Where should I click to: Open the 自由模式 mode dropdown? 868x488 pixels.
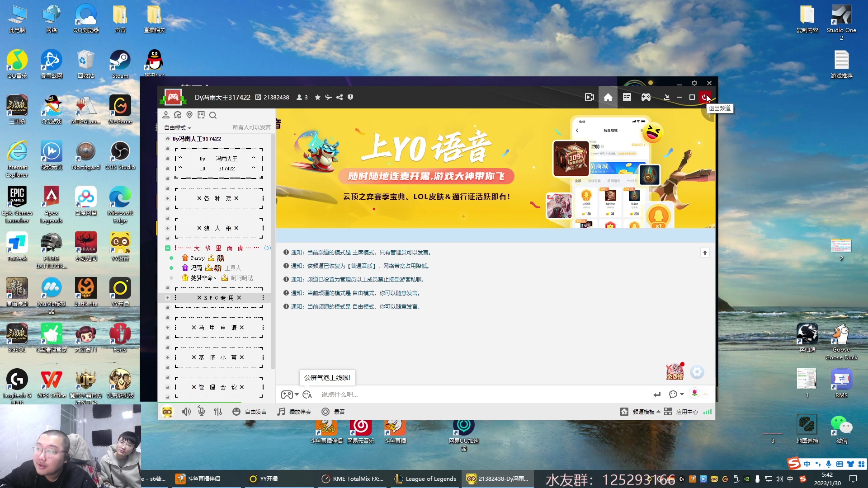click(178, 128)
